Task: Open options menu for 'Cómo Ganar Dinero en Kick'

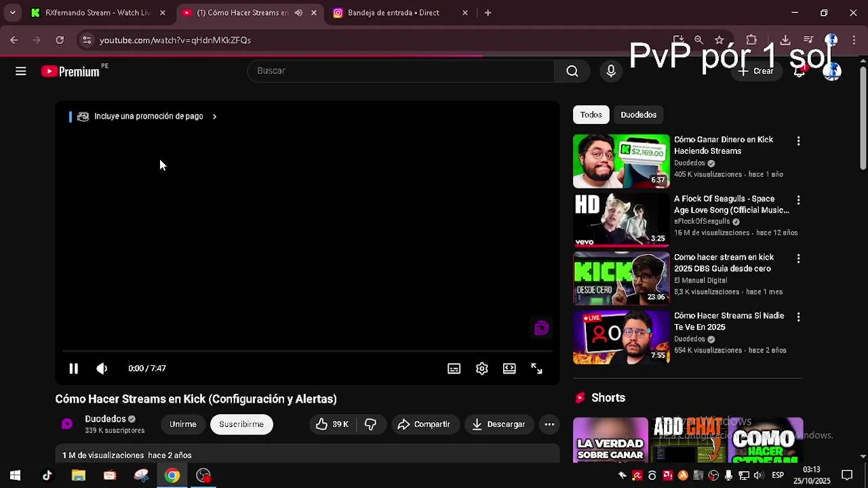Action: pos(798,141)
